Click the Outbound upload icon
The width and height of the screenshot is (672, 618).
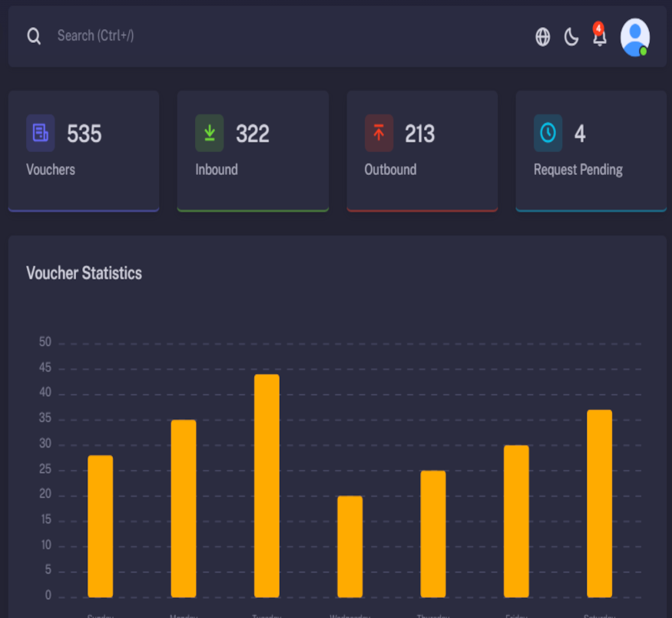point(379,133)
